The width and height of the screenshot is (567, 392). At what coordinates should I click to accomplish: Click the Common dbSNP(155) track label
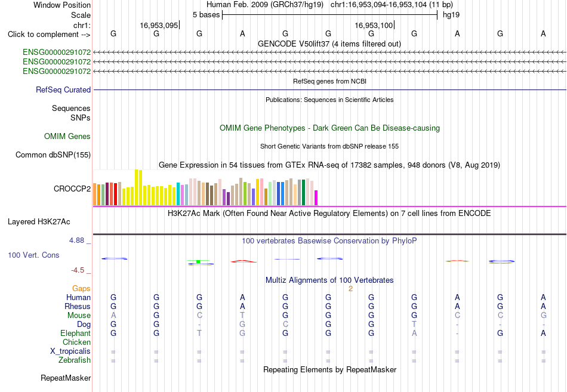pyautogui.click(x=53, y=155)
